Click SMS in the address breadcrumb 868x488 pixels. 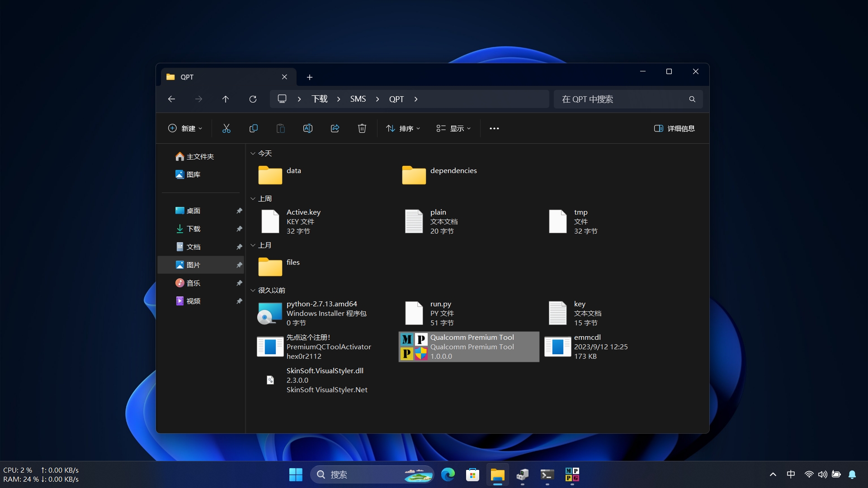point(358,99)
